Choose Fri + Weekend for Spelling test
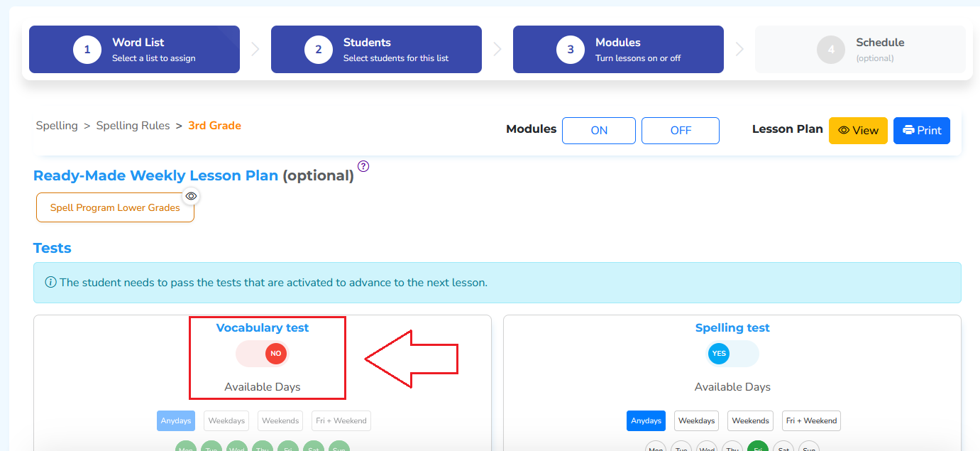980x451 pixels. 811,420
